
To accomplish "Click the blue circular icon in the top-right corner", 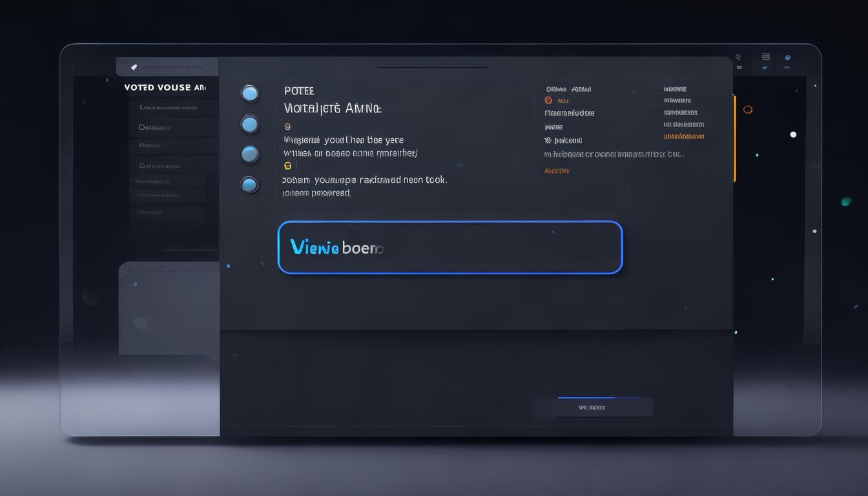I will tap(787, 57).
